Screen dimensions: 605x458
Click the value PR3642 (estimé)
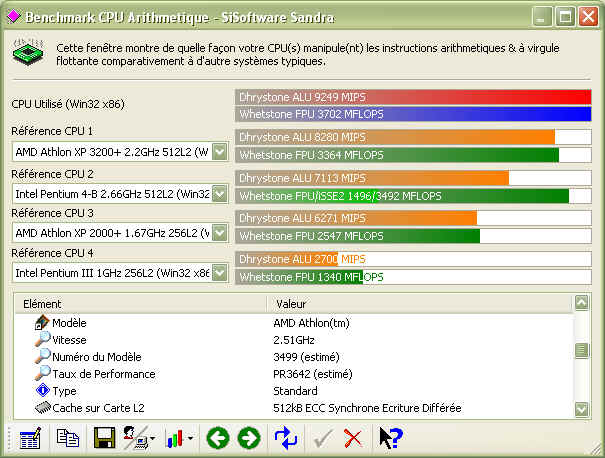(x=313, y=374)
